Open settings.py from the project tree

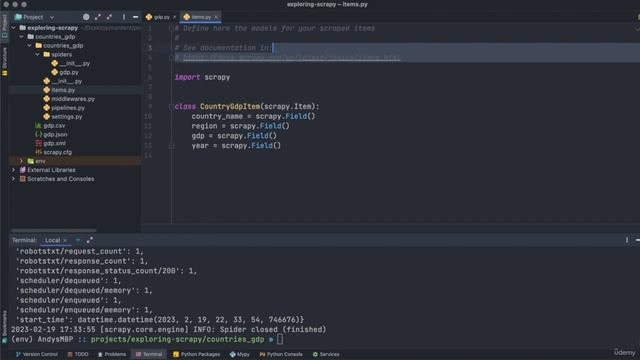point(67,117)
